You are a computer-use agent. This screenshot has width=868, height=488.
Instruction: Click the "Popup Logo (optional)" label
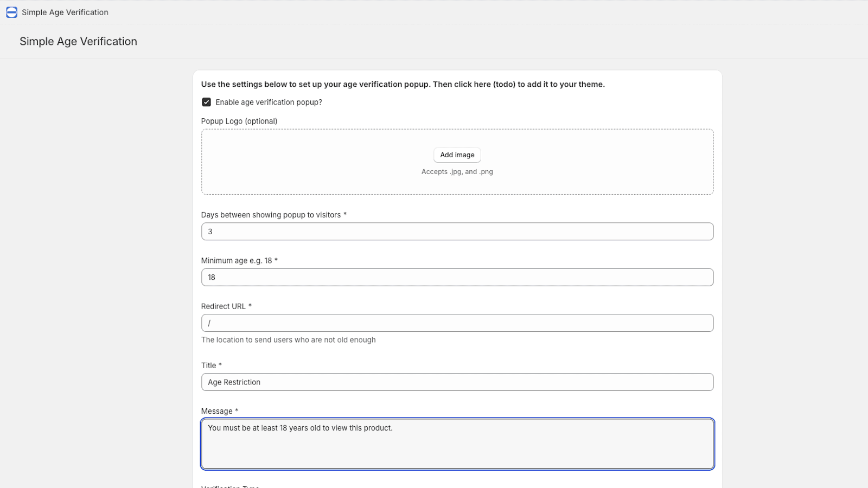pos(239,121)
